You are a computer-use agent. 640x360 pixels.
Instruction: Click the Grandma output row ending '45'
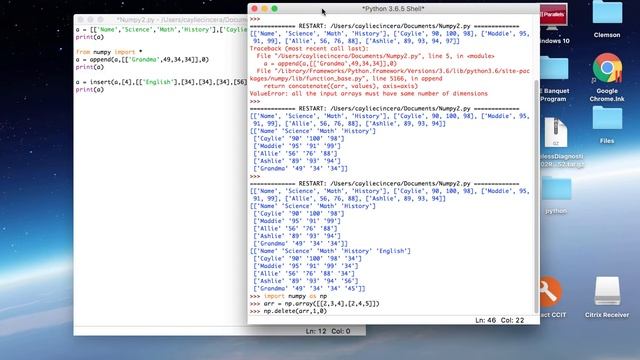click(x=309, y=289)
